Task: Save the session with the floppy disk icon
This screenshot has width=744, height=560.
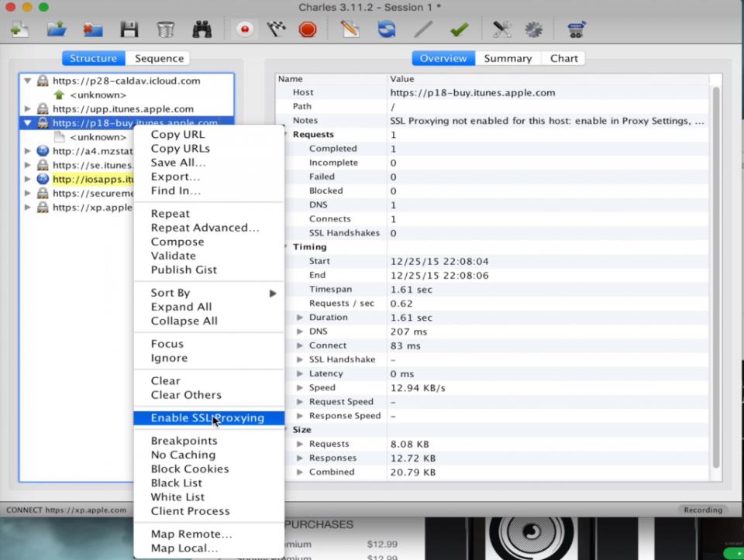Action: (x=129, y=29)
